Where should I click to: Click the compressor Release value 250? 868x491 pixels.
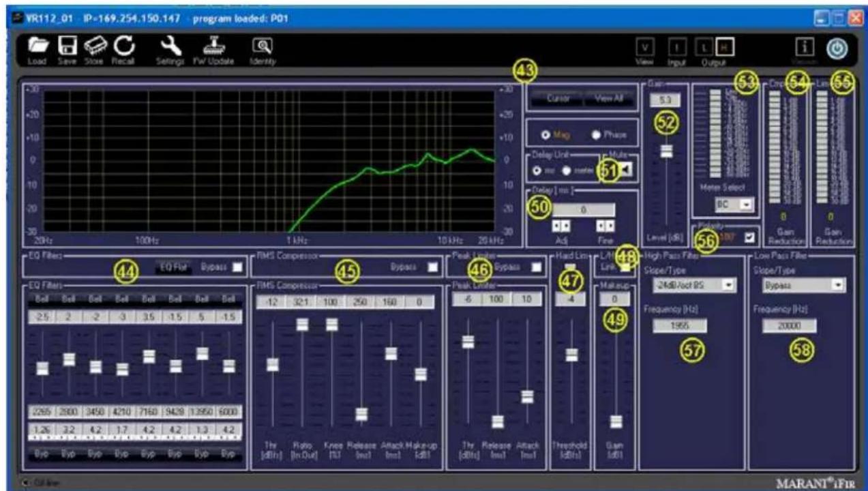pos(361,301)
